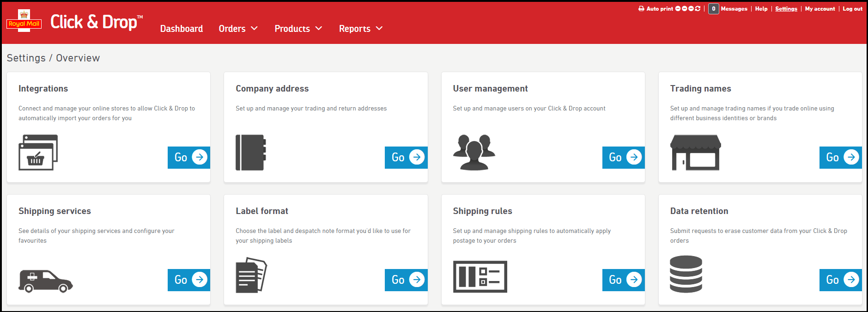Click the Data retention database icon
Screen dimensions: 868x312
coord(686,274)
